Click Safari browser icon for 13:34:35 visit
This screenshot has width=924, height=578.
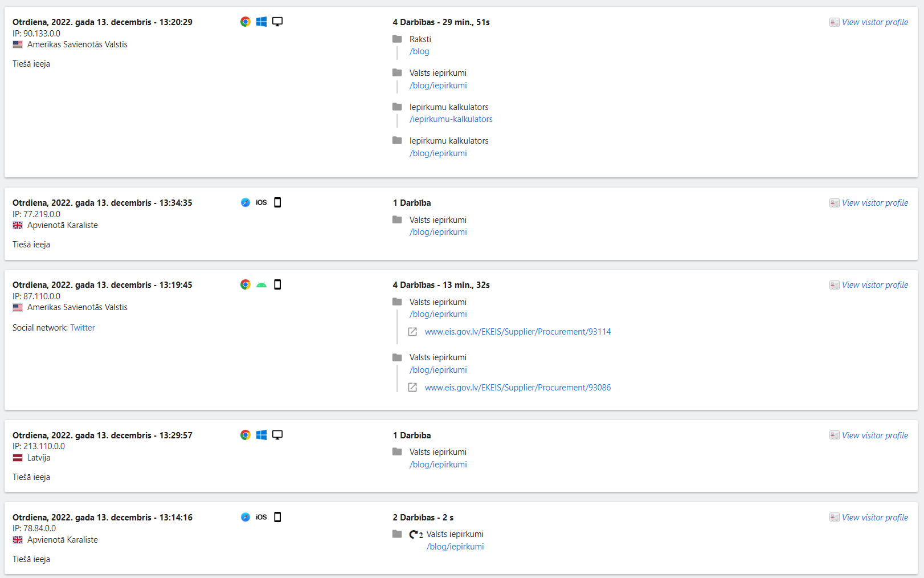coord(246,202)
